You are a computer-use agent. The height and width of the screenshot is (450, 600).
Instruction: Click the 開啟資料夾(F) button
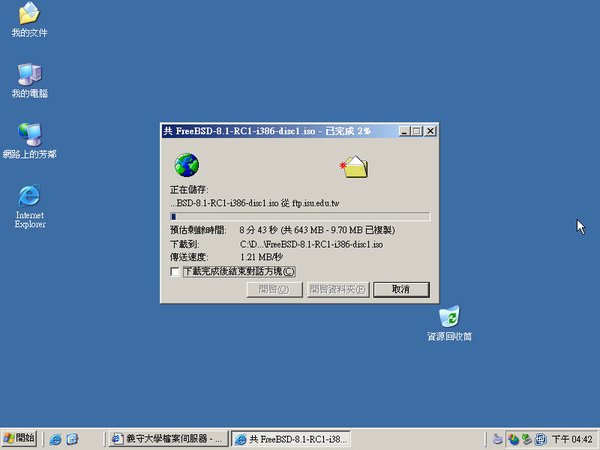[338, 289]
